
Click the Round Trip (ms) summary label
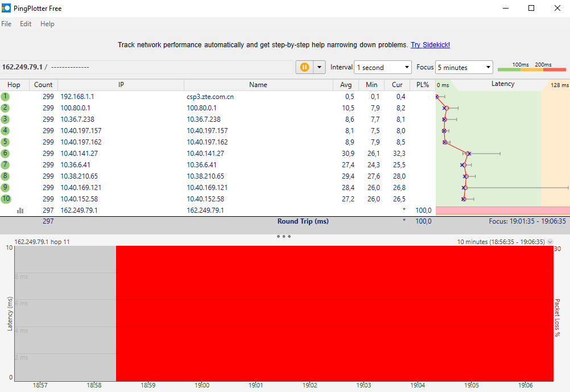point(303,221)
